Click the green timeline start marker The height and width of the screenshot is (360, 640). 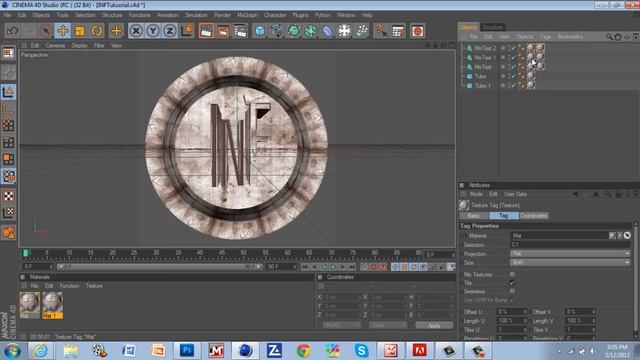26,253
